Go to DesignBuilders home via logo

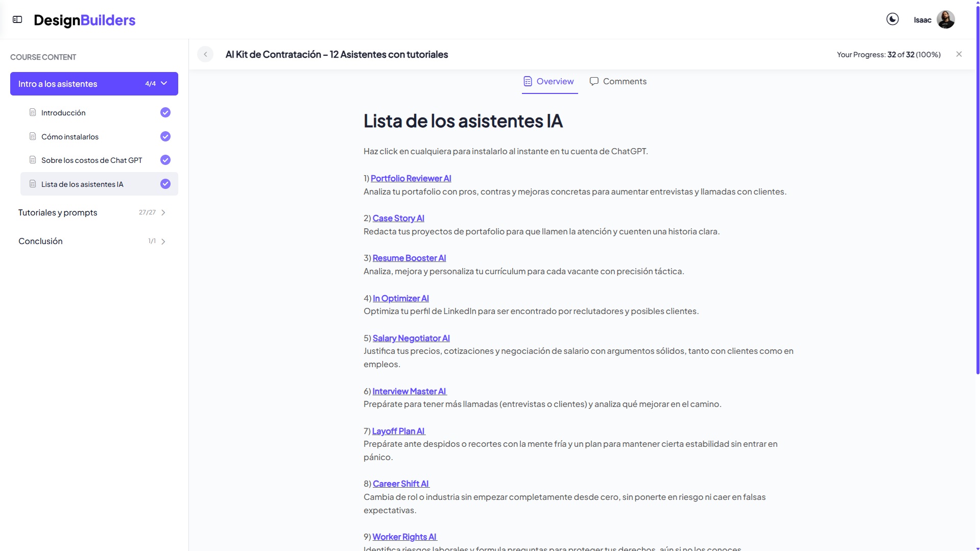84,20
